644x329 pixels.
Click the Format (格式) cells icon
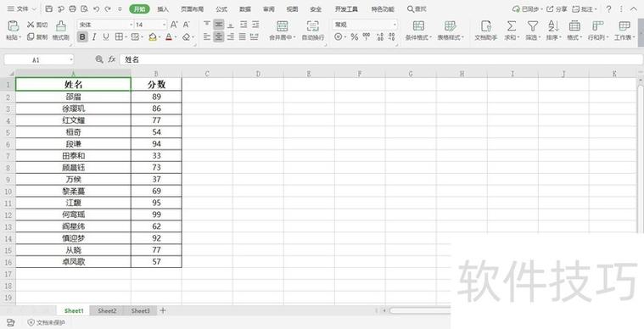[574, 25]
